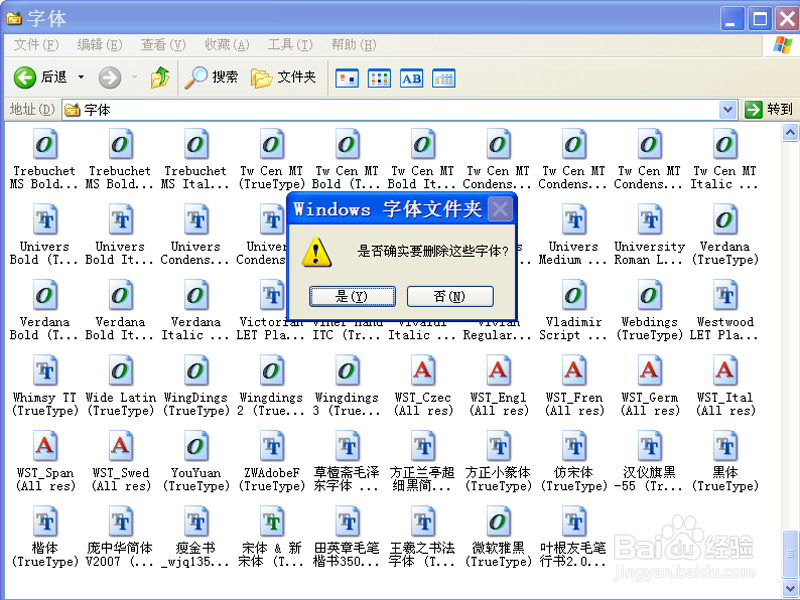Select the 叶根友毛笔行书 font icon
Screen dimensions: 800x600
(574, 522)
